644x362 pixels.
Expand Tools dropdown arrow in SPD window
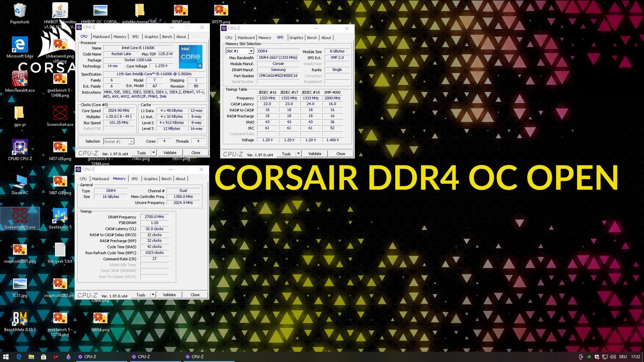[298, 154]
